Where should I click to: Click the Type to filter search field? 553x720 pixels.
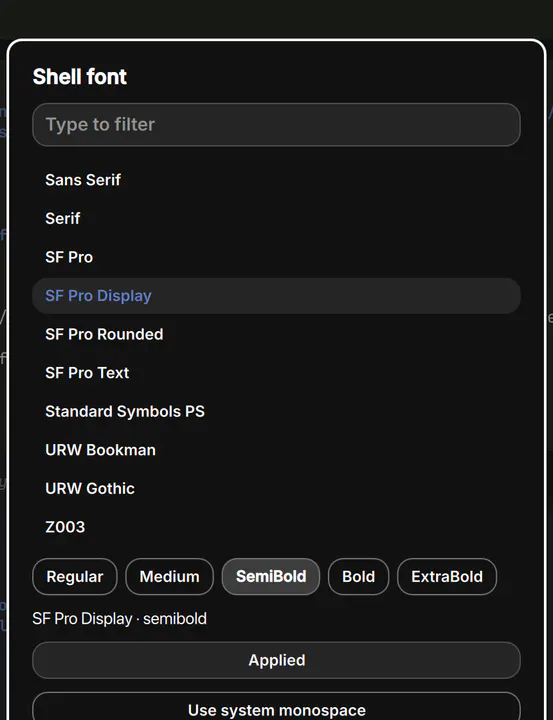tap(276, 124)
